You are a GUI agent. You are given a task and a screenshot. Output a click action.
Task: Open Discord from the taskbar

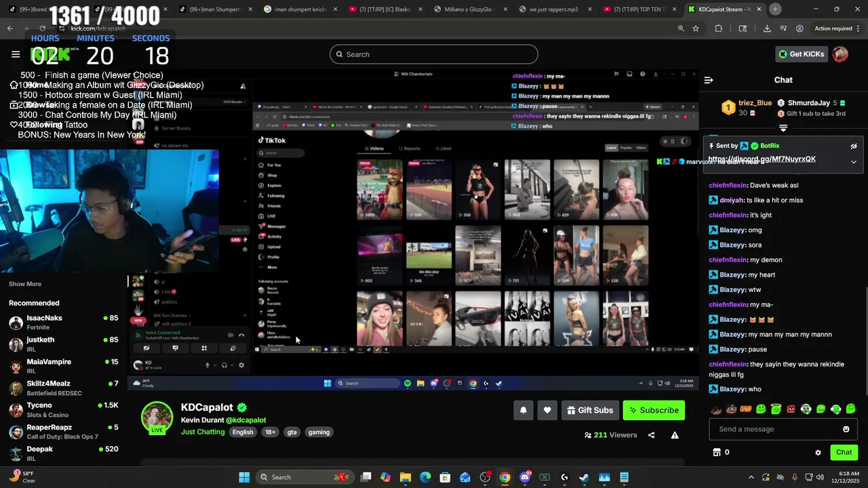coord(524,477)
